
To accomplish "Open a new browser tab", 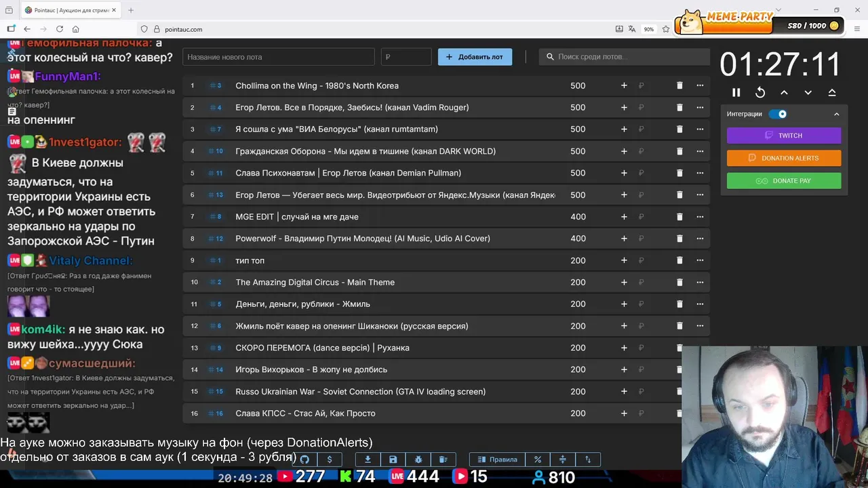I will [x=131, y=10].
